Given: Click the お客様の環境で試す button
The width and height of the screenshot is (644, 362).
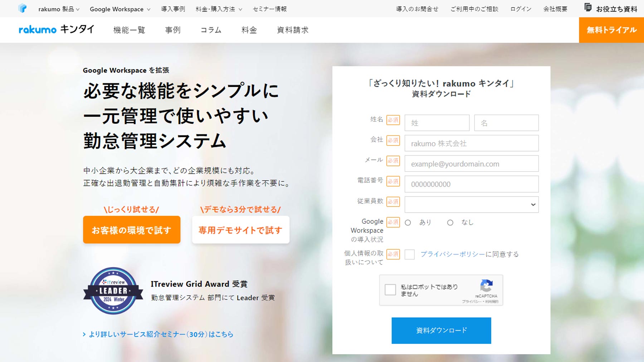Looking at the screenshot, I should [x=132, y=230].
